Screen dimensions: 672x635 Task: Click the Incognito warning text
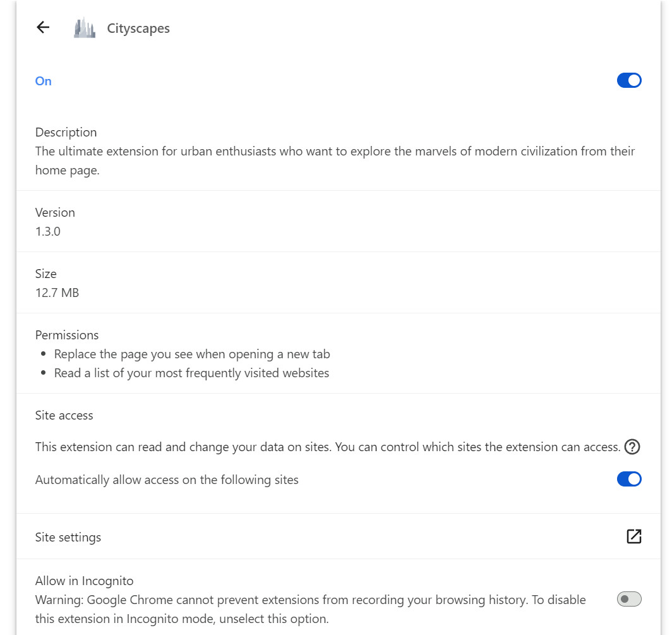coord(310,609)
